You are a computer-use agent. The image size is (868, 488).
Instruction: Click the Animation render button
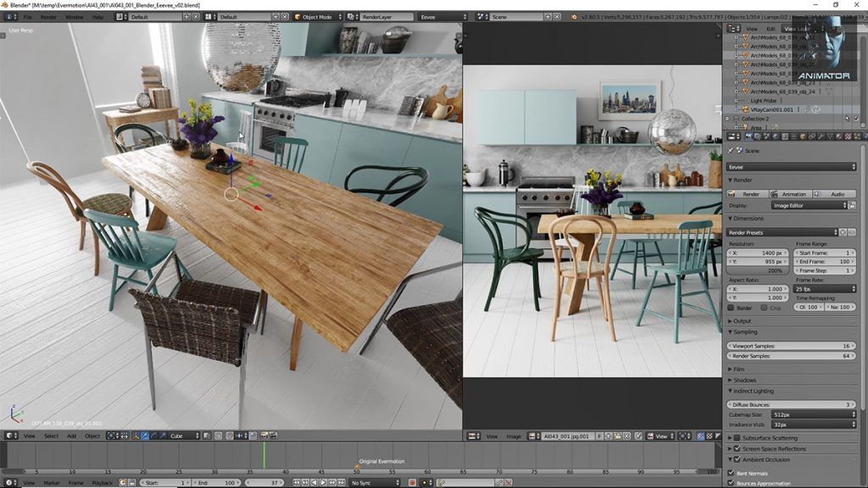pyautogui.click(x=790, y=194)
